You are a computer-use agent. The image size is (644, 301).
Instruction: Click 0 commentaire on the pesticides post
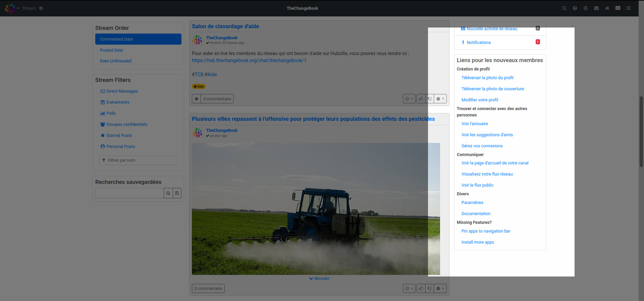[208, 289]
